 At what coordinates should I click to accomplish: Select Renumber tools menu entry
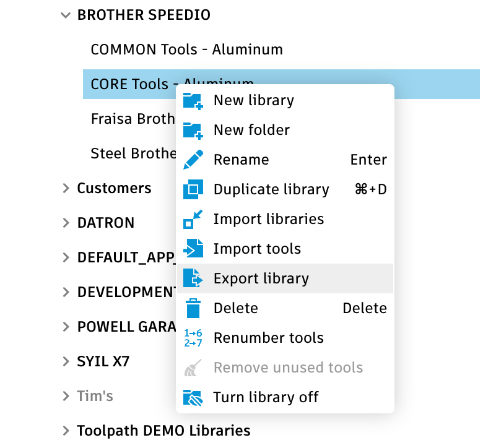pos(268,338)
